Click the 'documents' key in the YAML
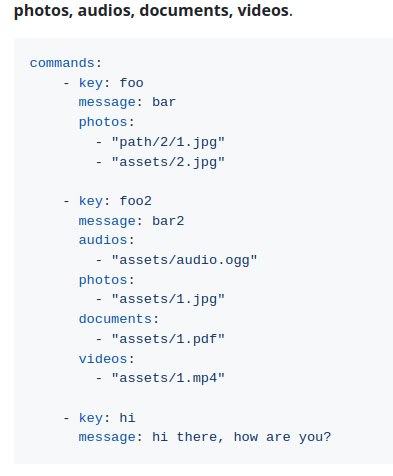Image resolution: width=393 pixels, height=476 pixels. pyautogui.click(x=115, y=319)
